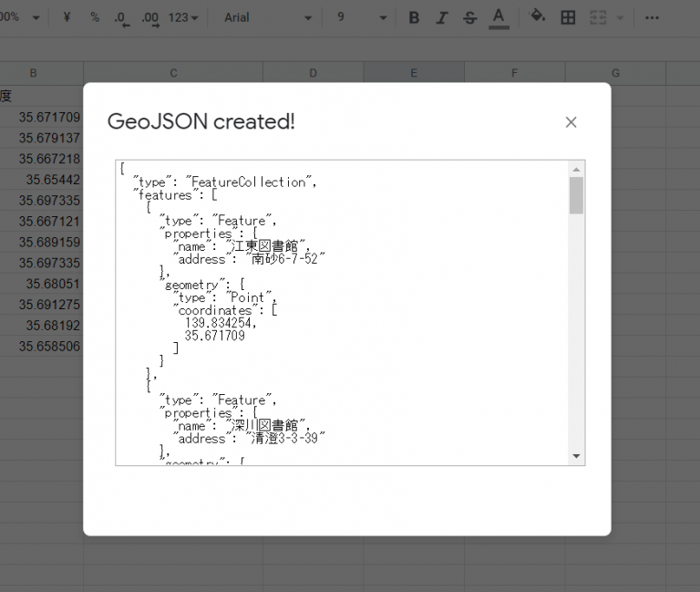Open the zoom level dropdown

tap(20, 17)
